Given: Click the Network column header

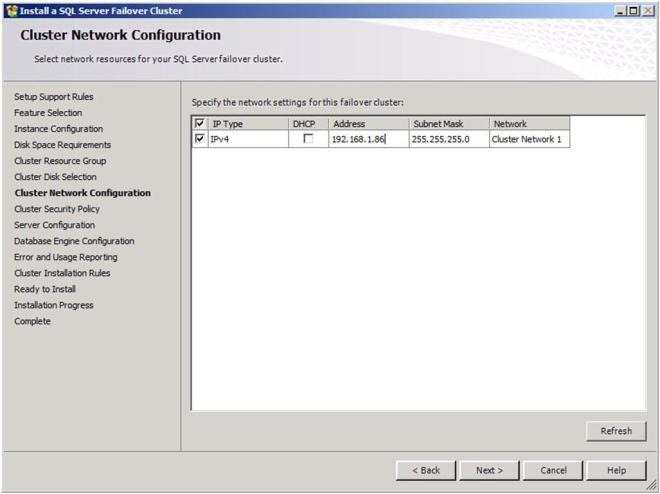Looking at the screenshot, I should [529, 123].
